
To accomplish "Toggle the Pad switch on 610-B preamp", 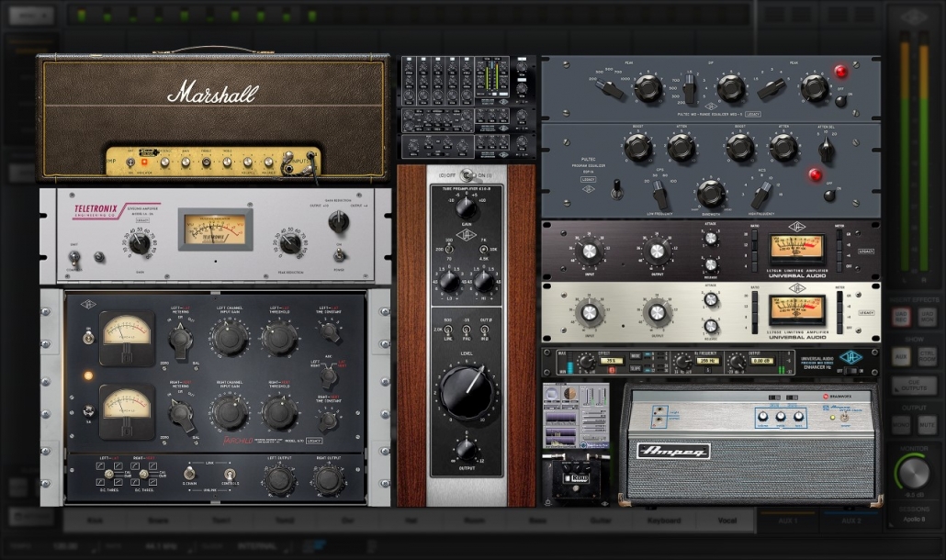I will coord(467,330).
